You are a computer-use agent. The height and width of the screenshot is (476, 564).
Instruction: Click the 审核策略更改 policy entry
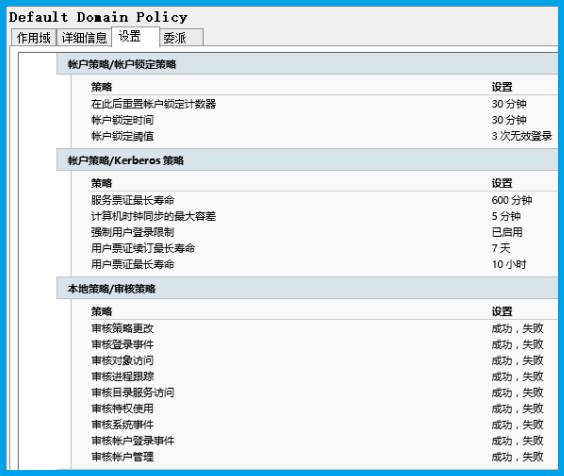(324, 328)
